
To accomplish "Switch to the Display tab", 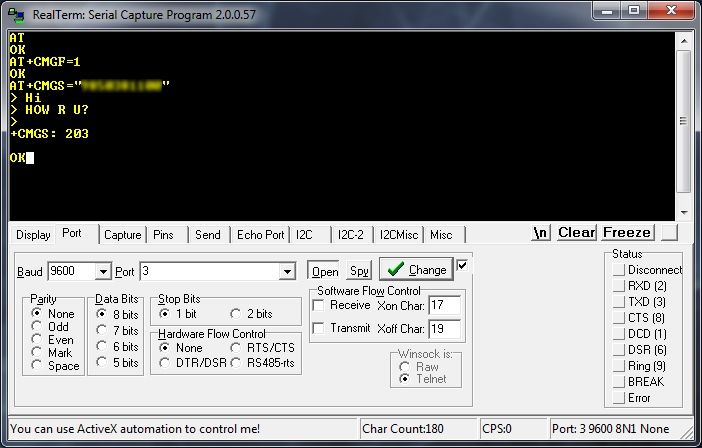I will (33, 235).
